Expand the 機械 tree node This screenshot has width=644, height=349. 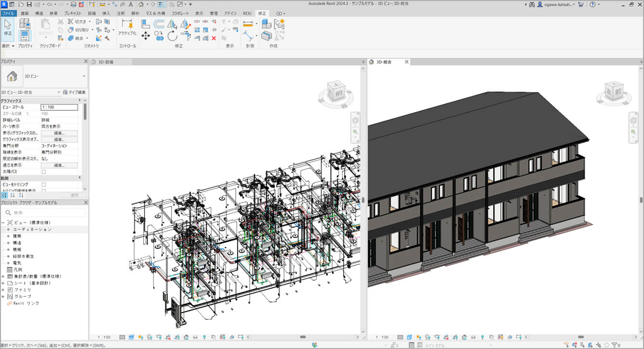click(8, 250)
